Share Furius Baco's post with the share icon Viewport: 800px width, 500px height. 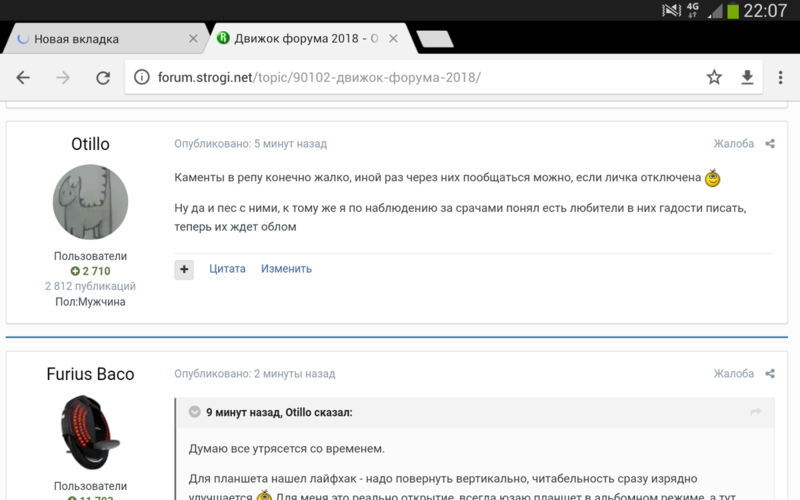click(770, 374)
